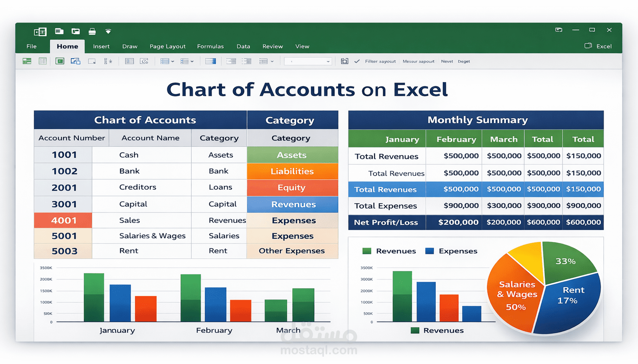The height and width of the screenshot is (364, 638).
Task: Select the Net Profit/Loss row label
Action: point(387,222)
